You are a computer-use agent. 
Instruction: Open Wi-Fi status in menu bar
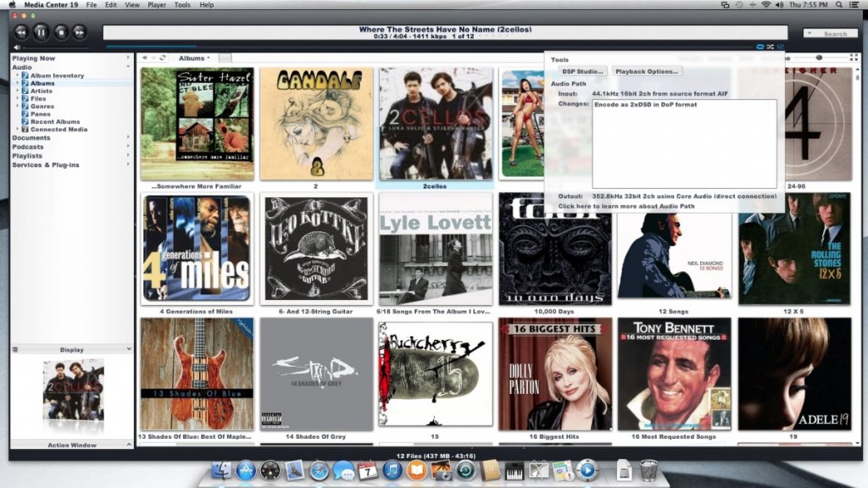(x=766, y=5)
